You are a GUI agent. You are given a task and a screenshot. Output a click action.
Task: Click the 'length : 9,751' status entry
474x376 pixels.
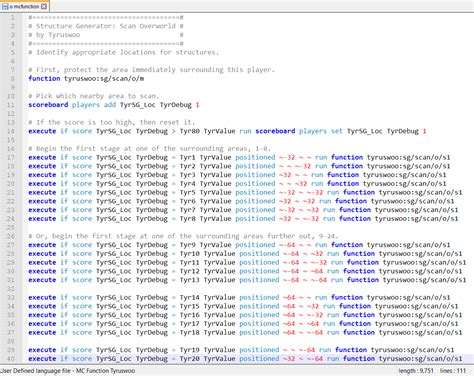pos(416,371)
